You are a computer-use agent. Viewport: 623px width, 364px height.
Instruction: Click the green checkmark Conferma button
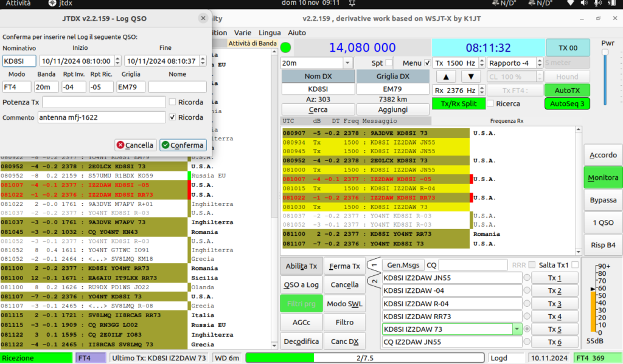[x=183, y=145]
